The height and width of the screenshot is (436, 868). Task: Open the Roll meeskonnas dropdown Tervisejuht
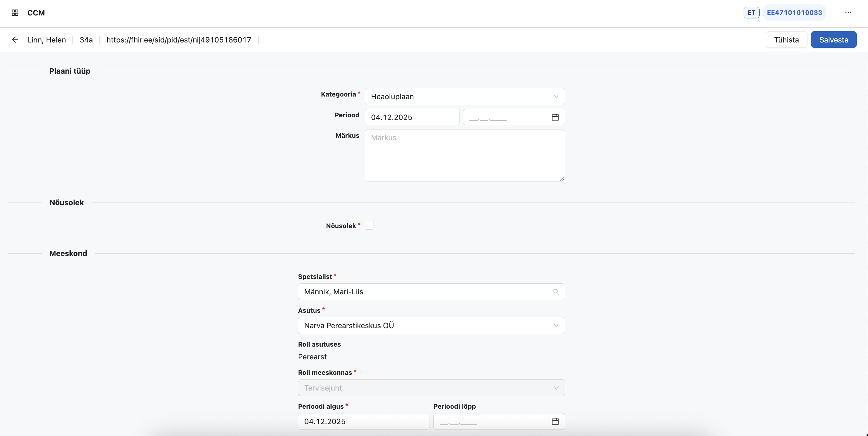click(431, 388)
